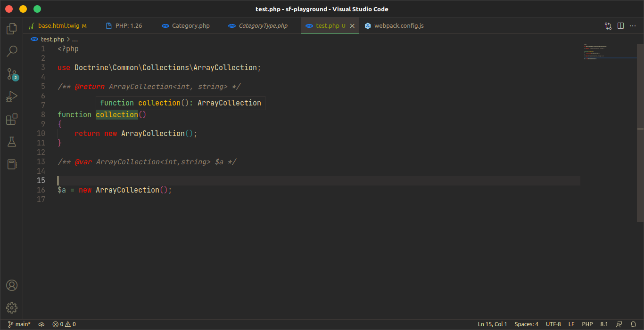Open the Testing flask icon
This screenshot has width=644, height=330.
[12, 142]
